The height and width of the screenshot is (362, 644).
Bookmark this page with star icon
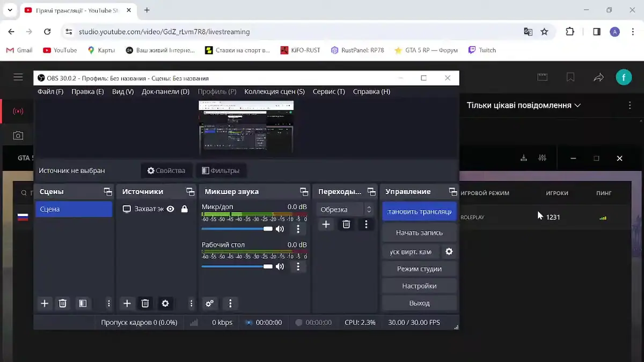[x=544, y=32]
